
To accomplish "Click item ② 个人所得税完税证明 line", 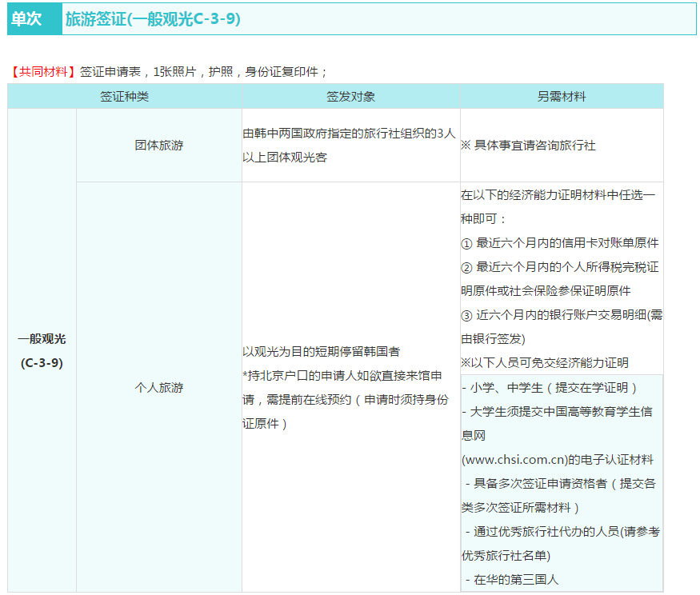I will (560, 266).
